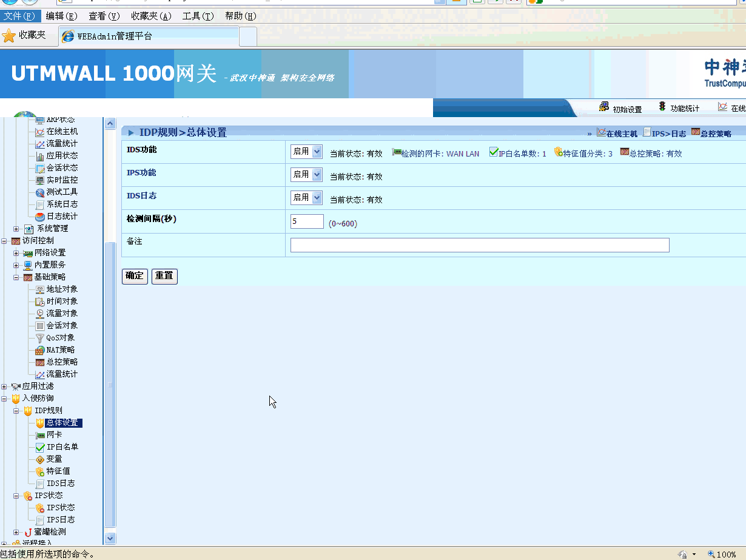
Task: Click the 备注 remarks text field
Action: point(479,245)
